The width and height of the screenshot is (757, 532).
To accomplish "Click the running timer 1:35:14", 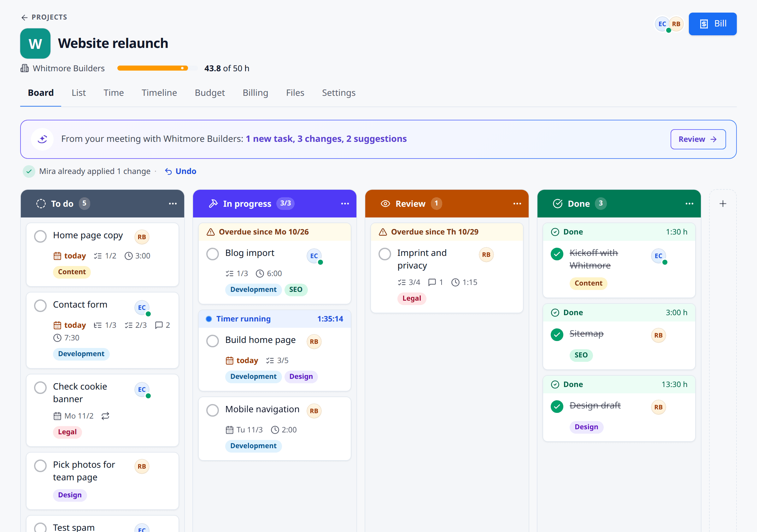I will (x=330, y=319).
